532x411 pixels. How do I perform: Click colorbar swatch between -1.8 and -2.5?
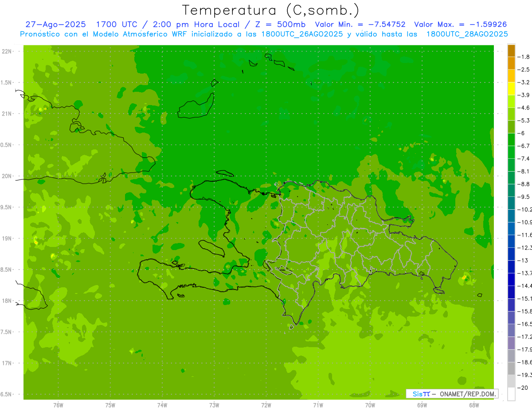tap(511, 63)
